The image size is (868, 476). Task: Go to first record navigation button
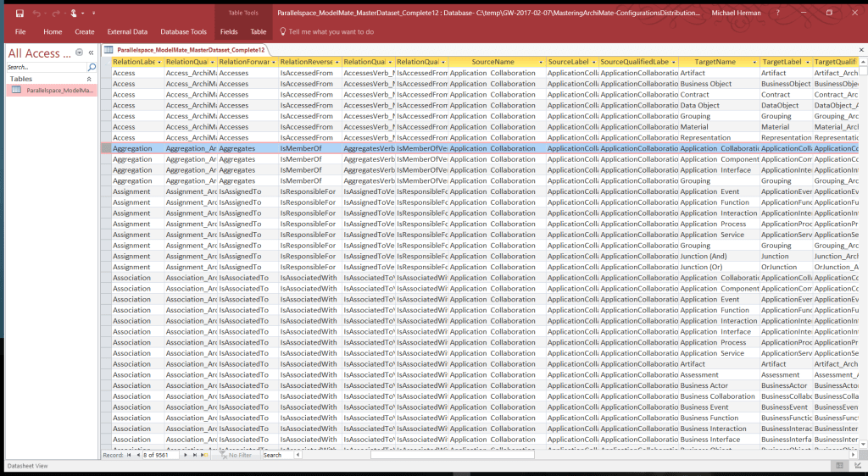tap(130, 455)
